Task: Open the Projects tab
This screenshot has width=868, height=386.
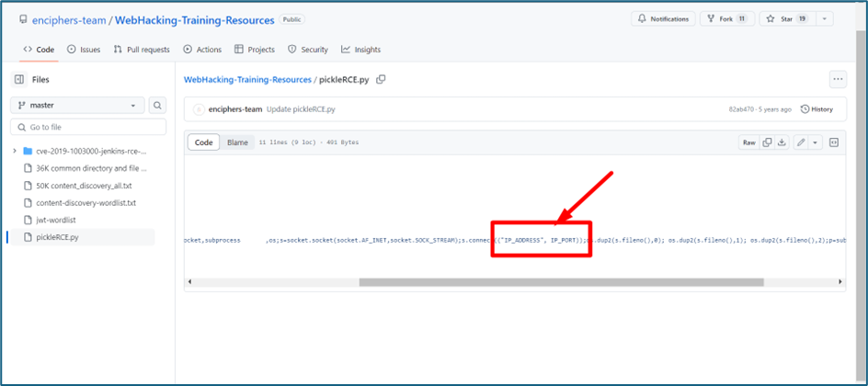Action: click(255, 50)
